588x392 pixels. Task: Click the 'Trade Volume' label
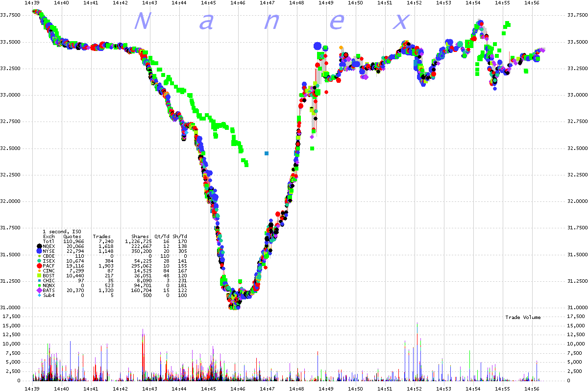pyautogui.click(x=523, y=318)
